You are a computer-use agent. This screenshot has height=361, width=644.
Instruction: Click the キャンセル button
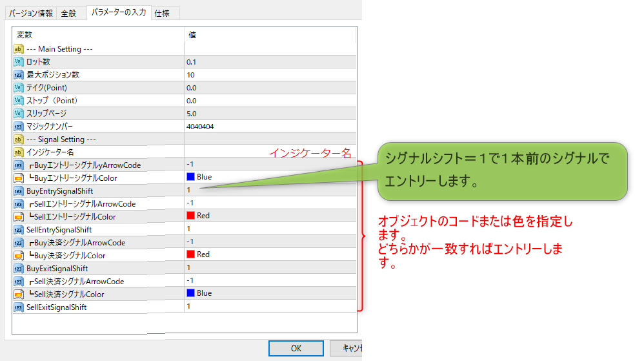(x=346, y=348)
